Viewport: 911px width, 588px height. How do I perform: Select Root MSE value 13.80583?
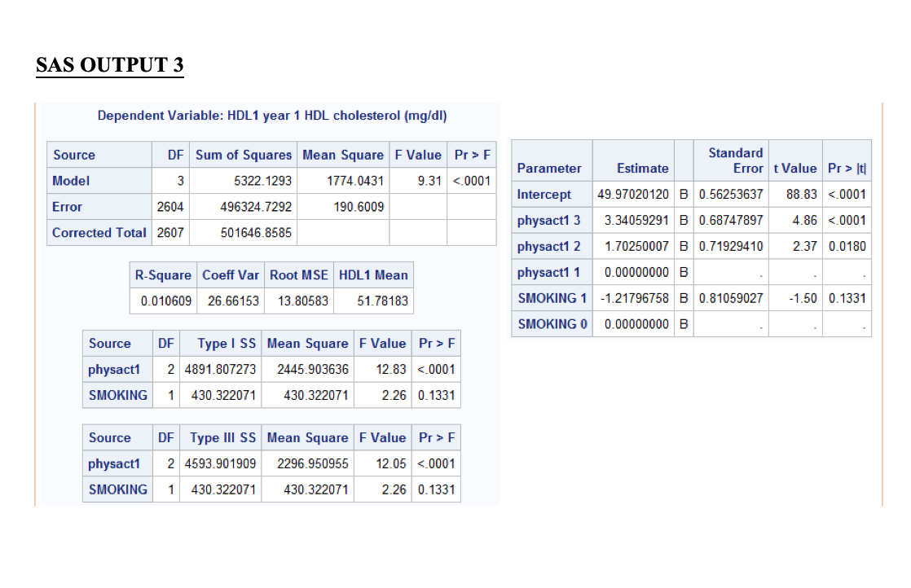(302, 301)
